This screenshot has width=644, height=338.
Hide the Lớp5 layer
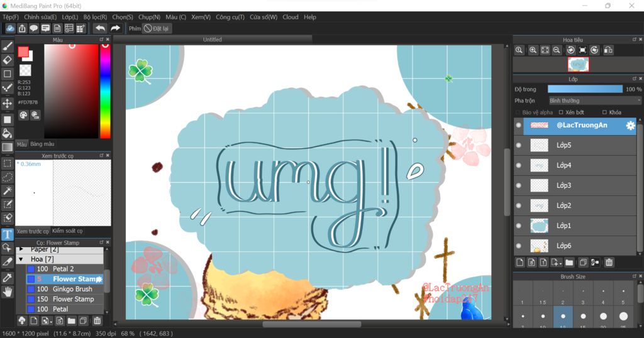519,145
